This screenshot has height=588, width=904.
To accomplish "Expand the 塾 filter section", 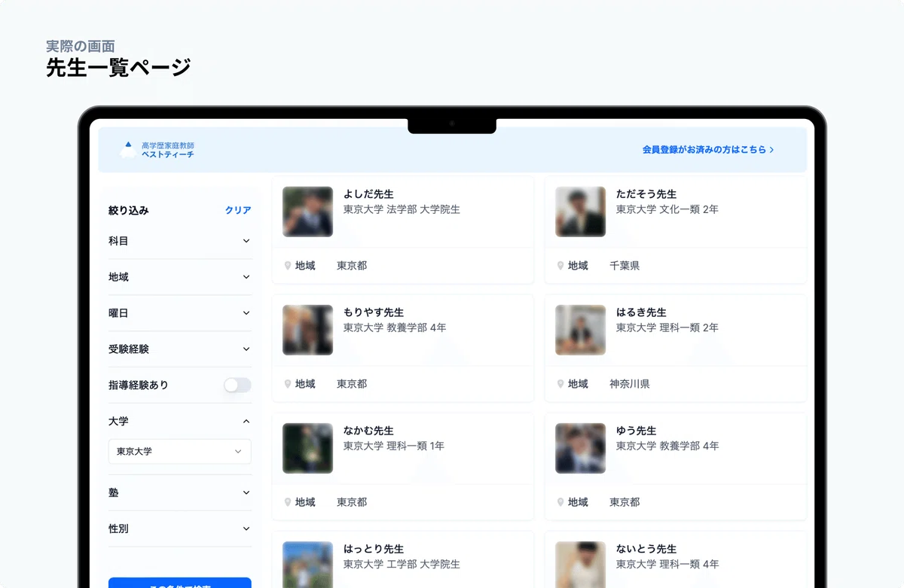I will point(246,492).
